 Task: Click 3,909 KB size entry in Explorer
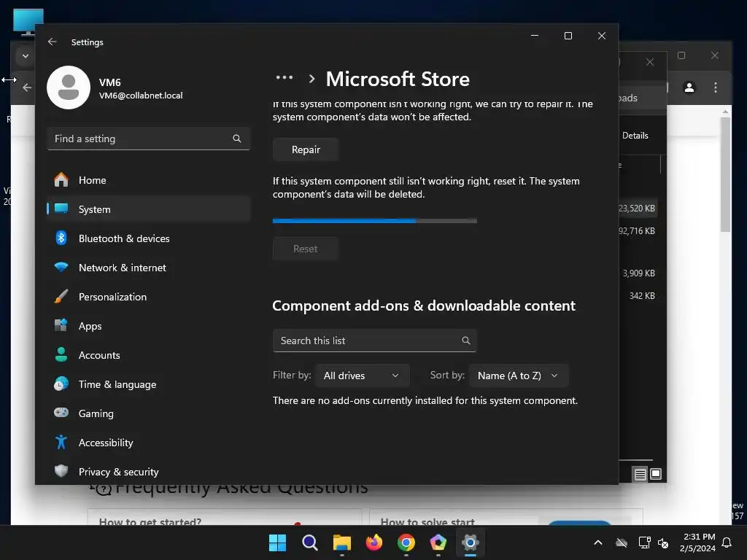[x=639, y=273]
